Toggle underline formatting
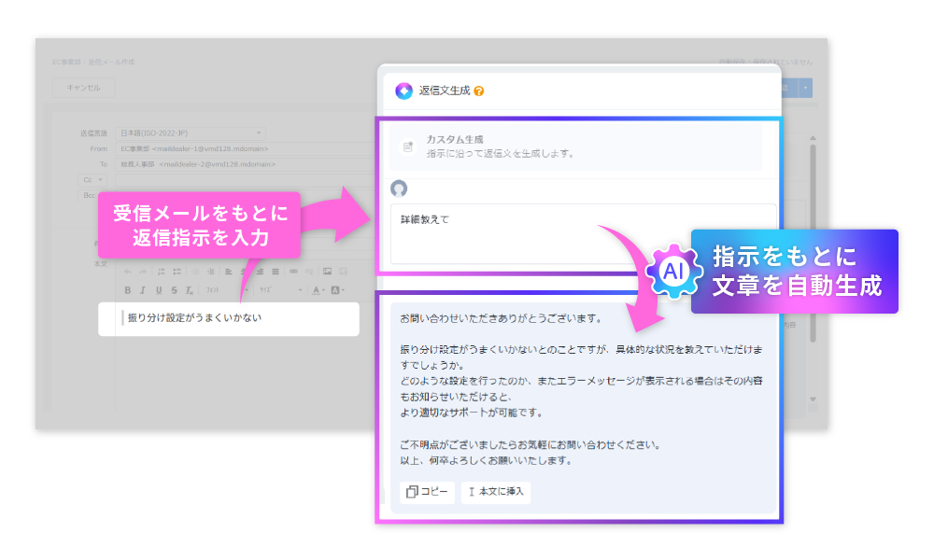Image resolution: width=934 pixels, height=560 pixels. 160,289
